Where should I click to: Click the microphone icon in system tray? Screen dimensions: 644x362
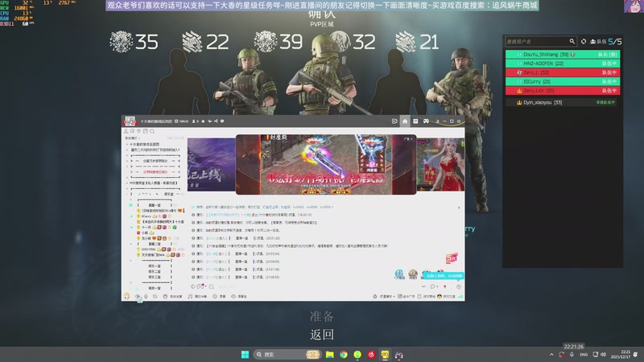click(572, 354)
